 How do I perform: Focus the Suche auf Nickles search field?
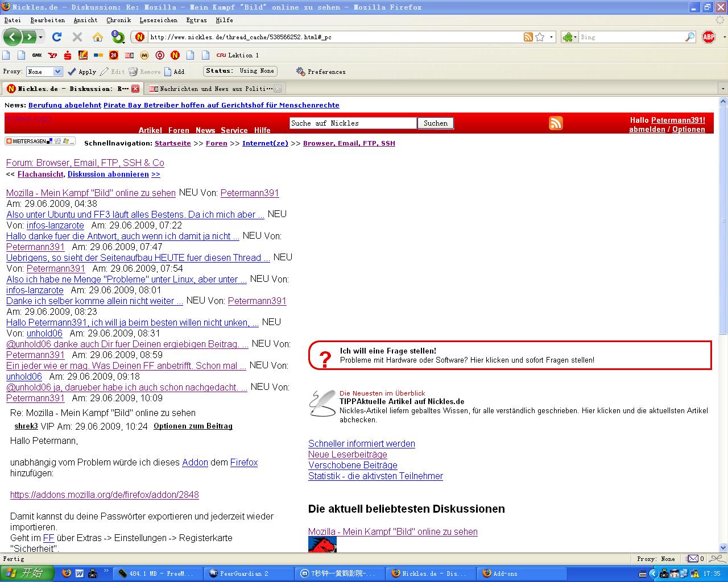coord(353,123)
